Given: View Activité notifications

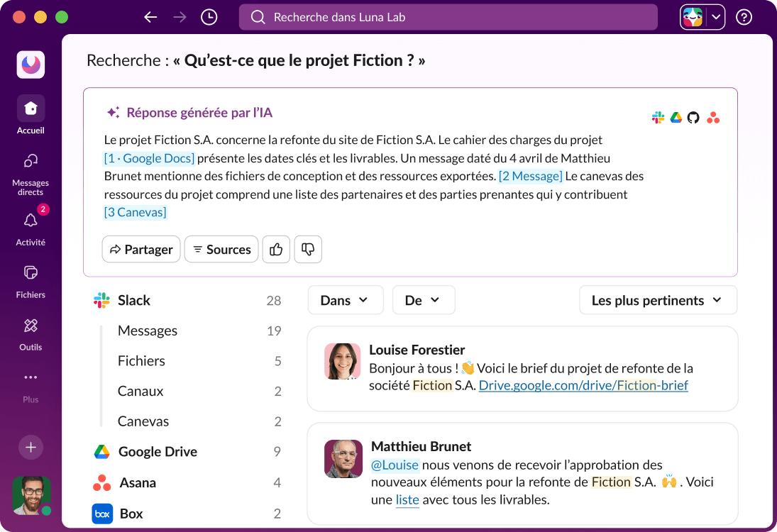Looking at the screenshot, I should click(30, 226).
